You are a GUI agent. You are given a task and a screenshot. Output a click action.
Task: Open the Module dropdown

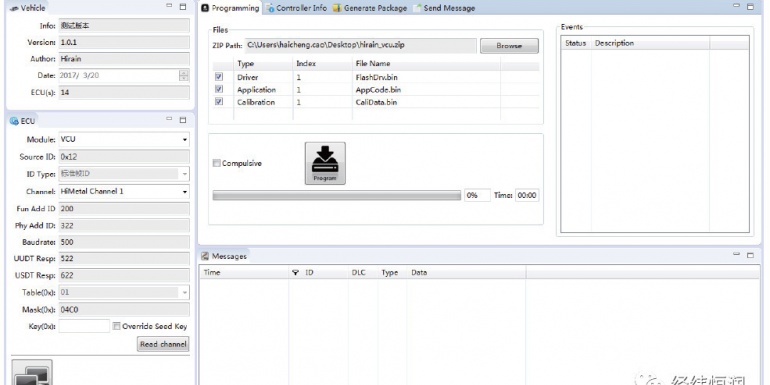pyautogui.click(x=185, y=139)
